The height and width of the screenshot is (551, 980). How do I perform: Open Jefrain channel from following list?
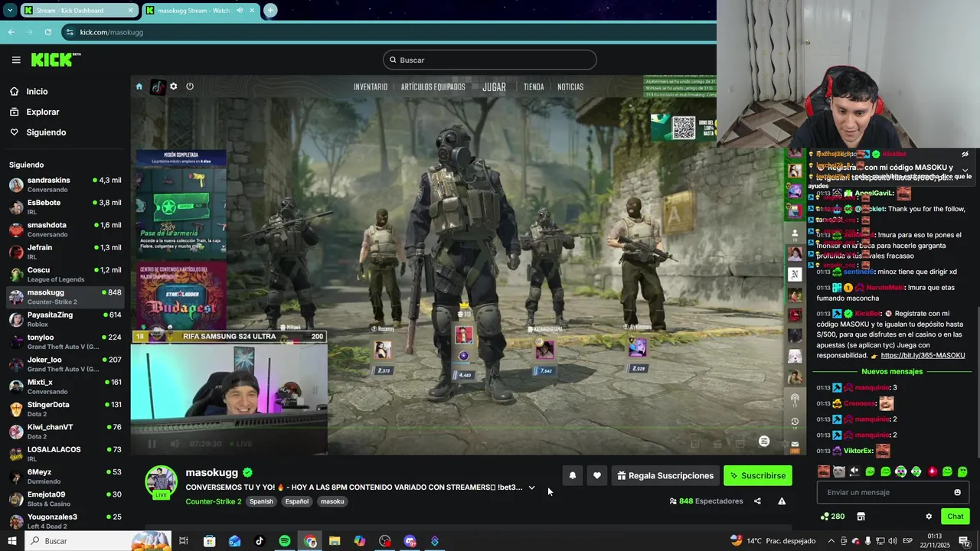tap(65, 252)
